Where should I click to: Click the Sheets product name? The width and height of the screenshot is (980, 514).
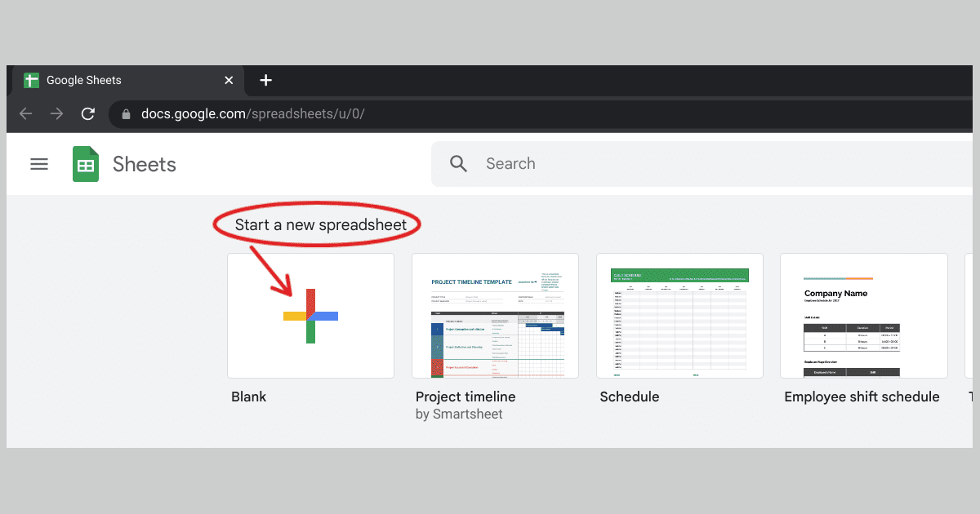pyautogui.click(x=145, y=164)
